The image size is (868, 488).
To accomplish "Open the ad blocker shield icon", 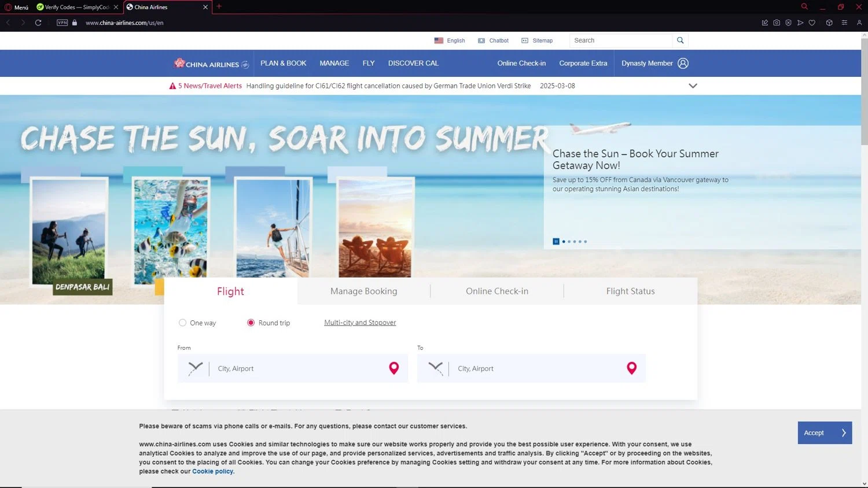I will click(x=788, y=23).
